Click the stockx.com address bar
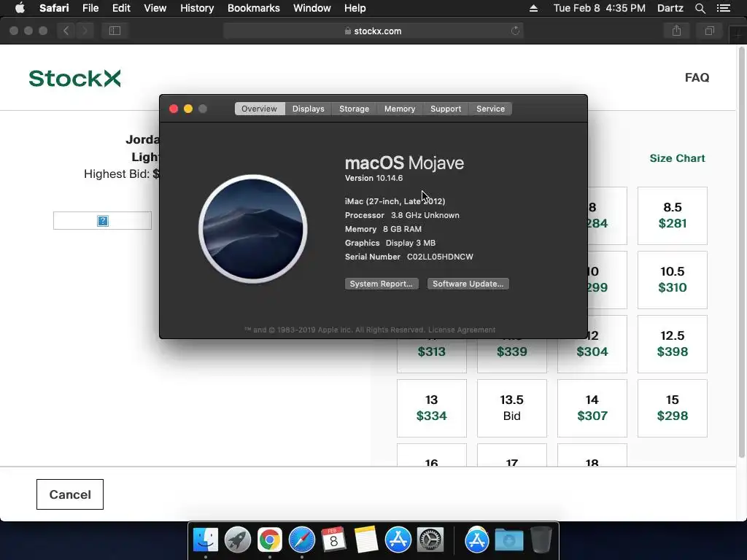Image resolution: width=747 pixels, height=560 pixels. coord(373,31)
